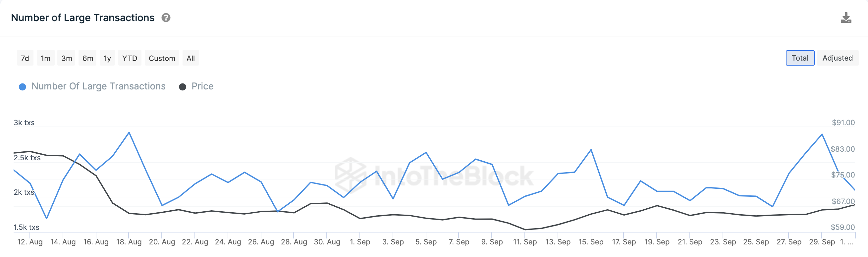Show the 1y time range
The width and height of the screenshot is (868, 257).
coord(107,58)
